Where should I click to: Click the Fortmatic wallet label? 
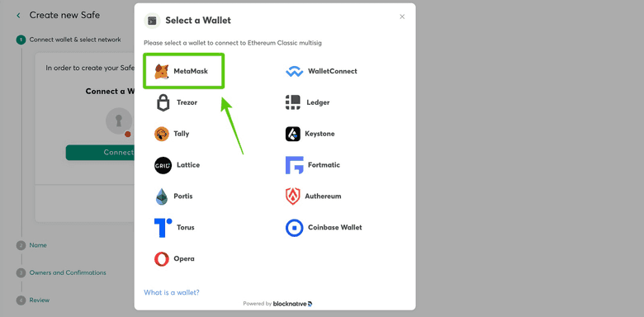[324, 164]
